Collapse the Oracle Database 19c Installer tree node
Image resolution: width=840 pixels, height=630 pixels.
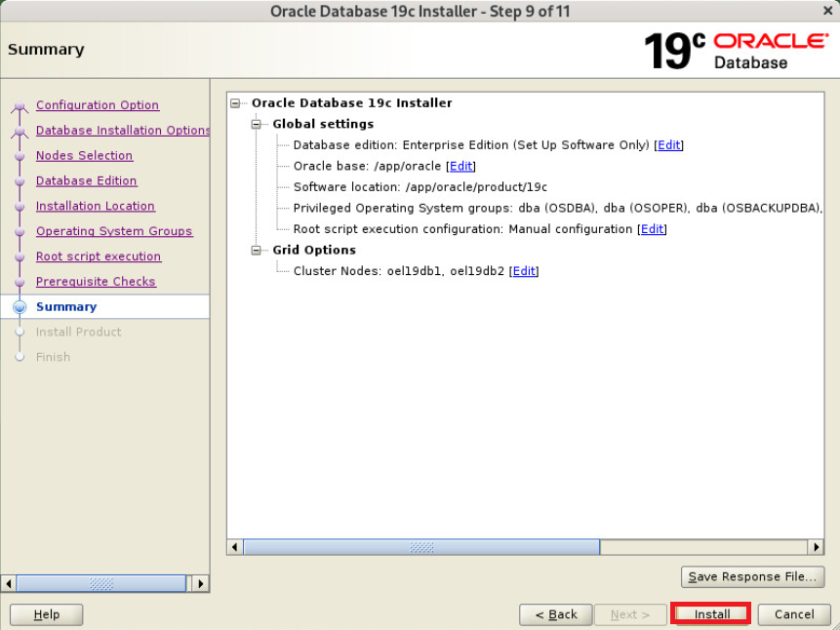point(235,102)
